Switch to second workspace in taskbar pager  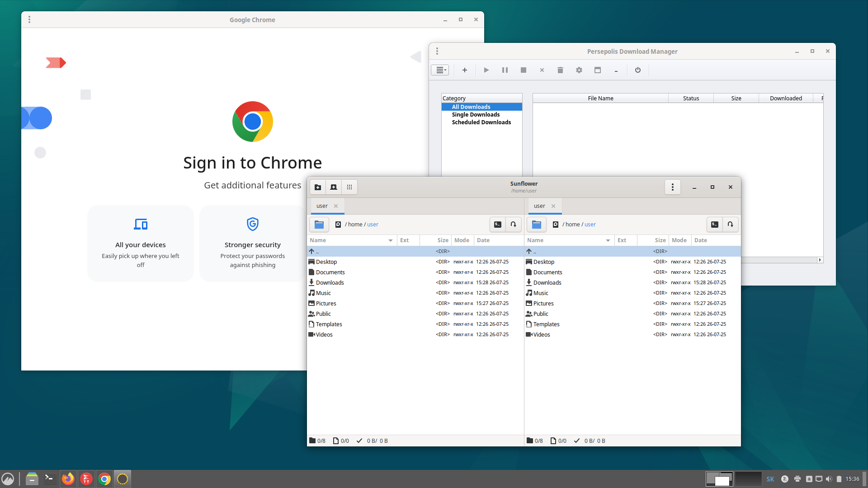[x=748, y=479]
